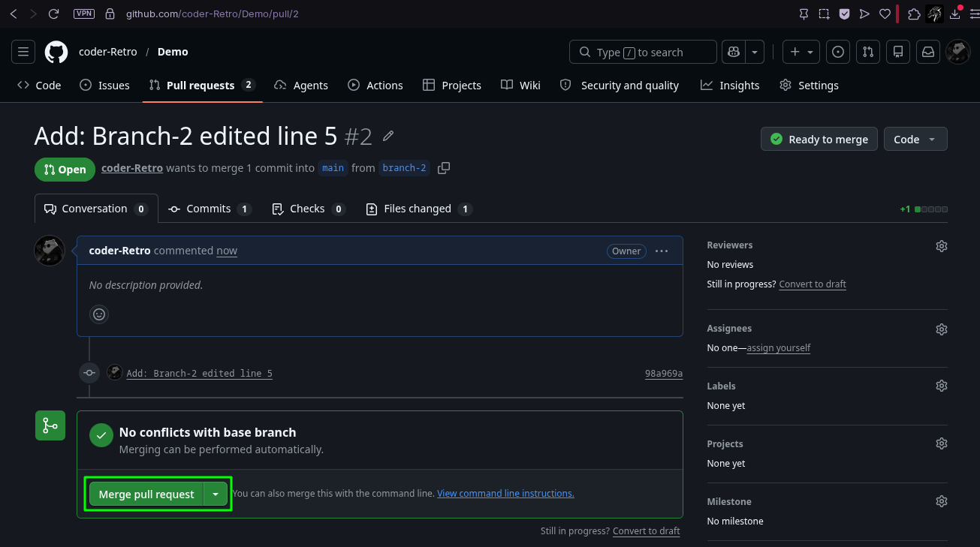
Task: Add an emoji reaction to comment
Action: (x=99, y=314)
